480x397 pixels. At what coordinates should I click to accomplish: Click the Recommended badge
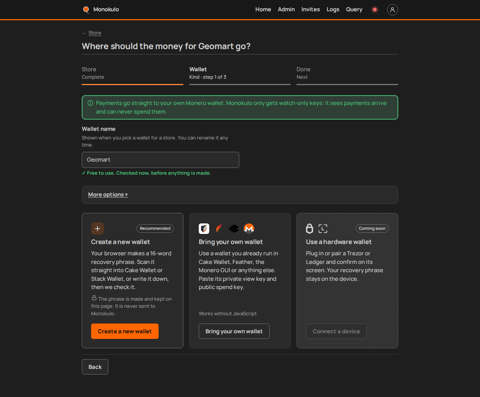pos(155,228)
